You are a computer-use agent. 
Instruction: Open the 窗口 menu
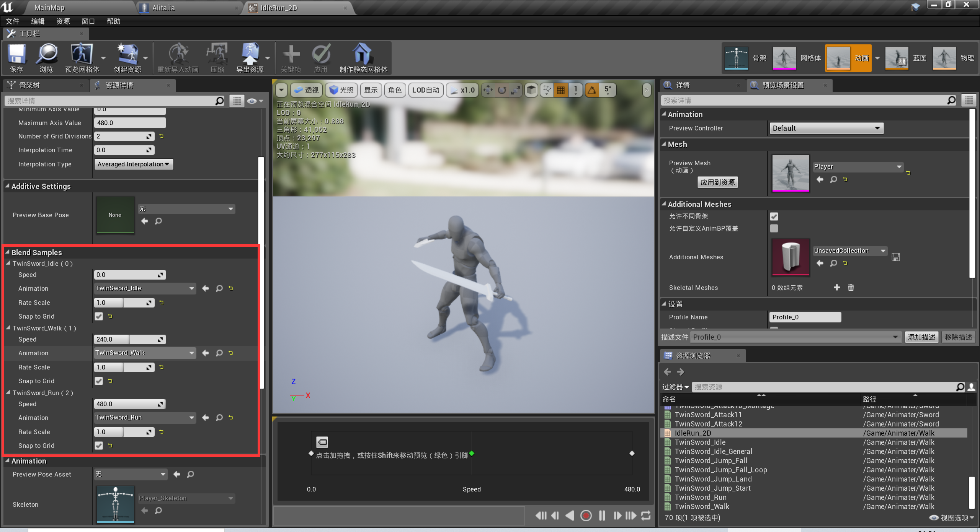coord(88,21)
